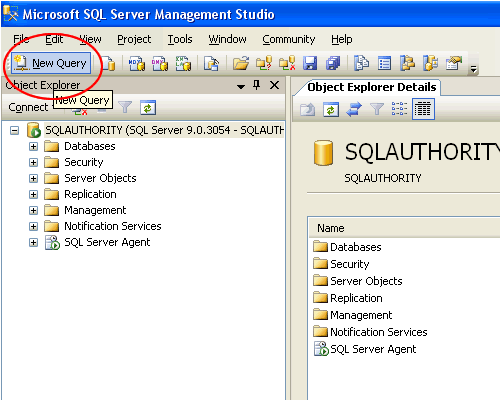500x400 pixels.
Task: Select Databases folder in Object Explorer tree
Action: point(90,146)
